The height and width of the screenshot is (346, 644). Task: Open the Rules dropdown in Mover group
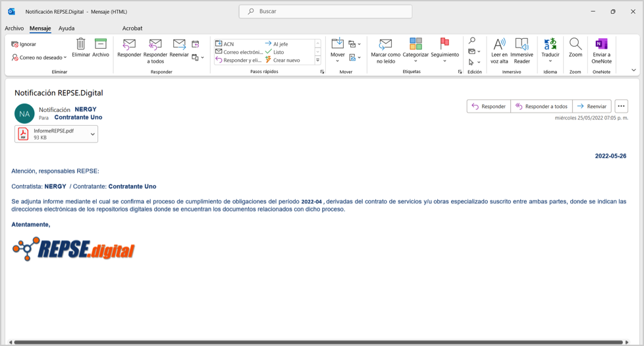click(x=354, y=44)
